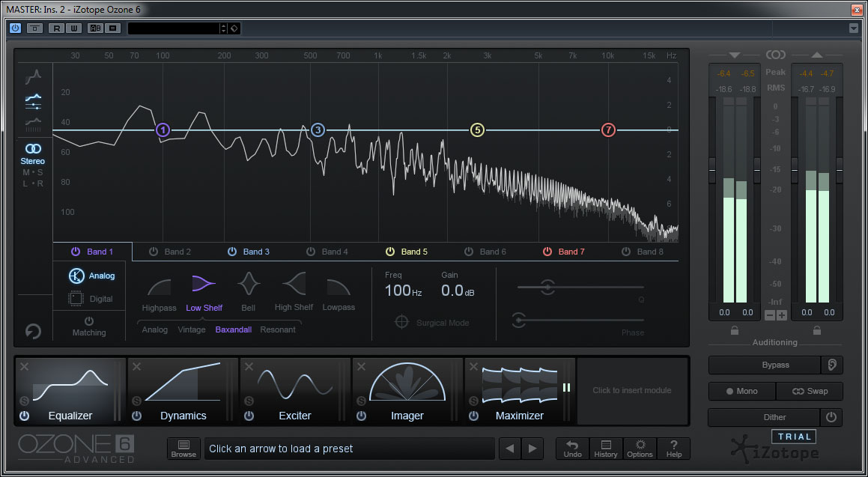868x477 pixels.
Task: Click EQ node 5 on the spectrum
Action: point(477,130)
